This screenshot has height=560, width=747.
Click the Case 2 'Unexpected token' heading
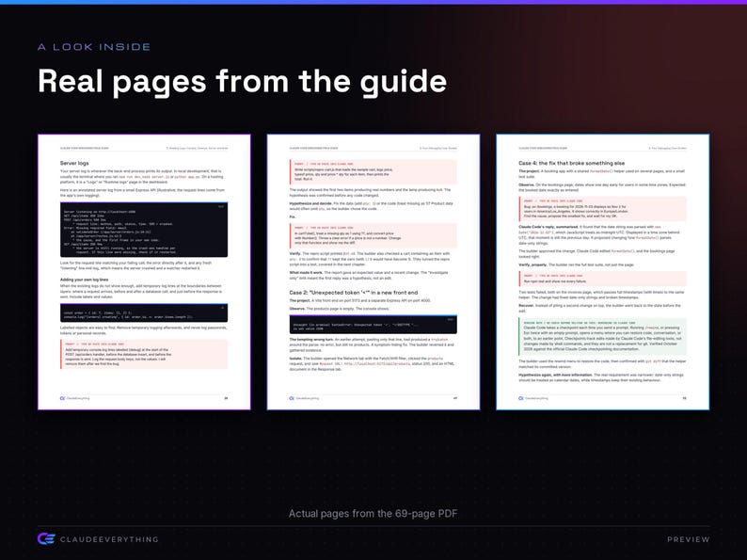[354, 293]
